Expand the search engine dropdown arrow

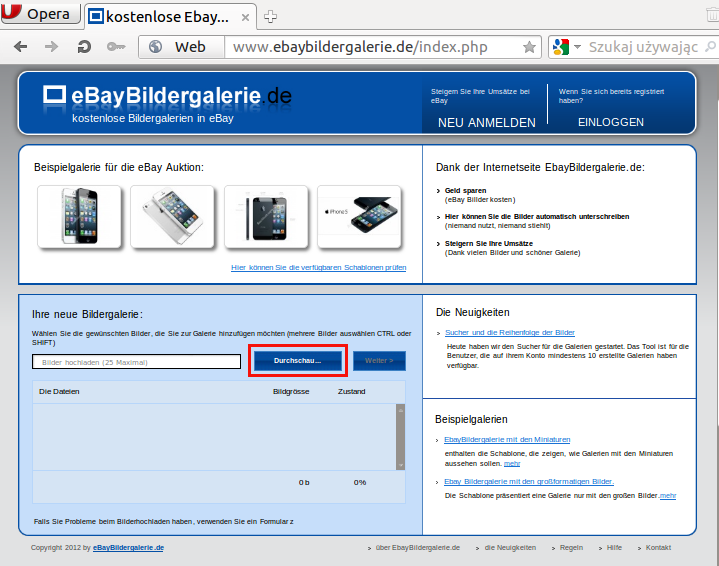tap(577, 47)
